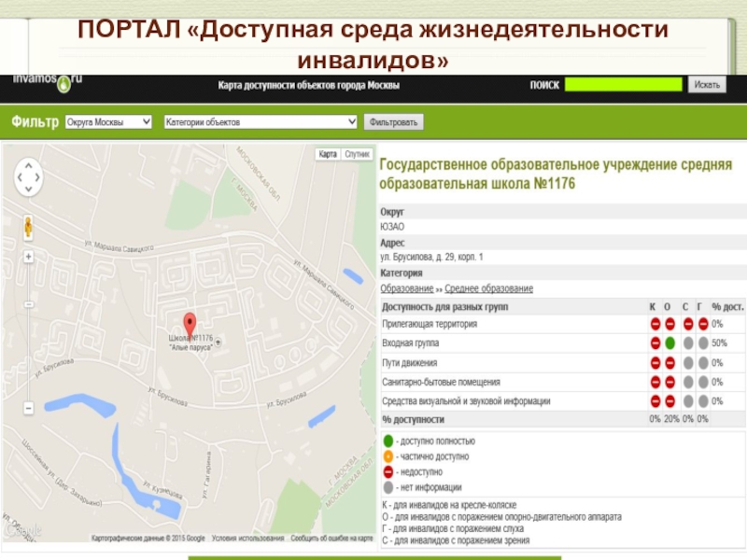Switch map to Спутник view
This screenshot has height=560, width=747.
click(357, 154)
